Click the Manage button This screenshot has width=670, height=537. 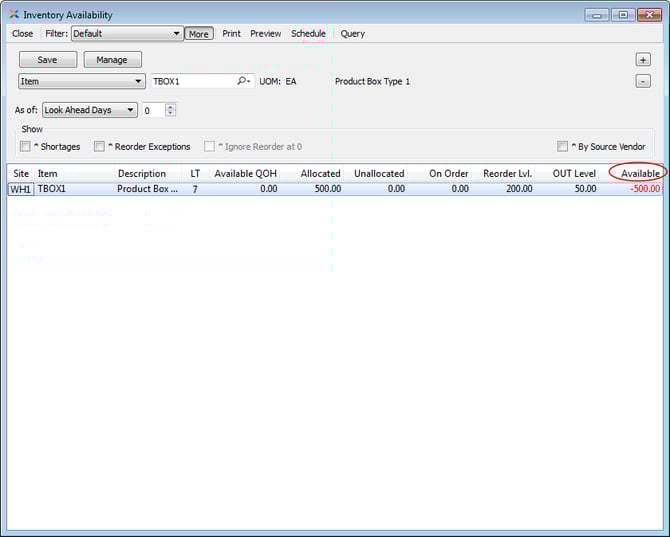(112, 60)
